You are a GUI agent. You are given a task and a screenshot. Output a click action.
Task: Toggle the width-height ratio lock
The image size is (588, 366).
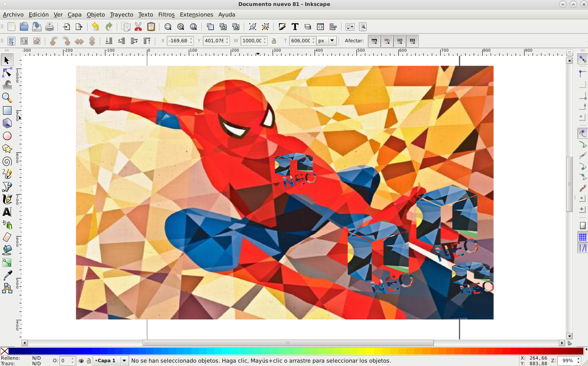[x=274, y=41]
